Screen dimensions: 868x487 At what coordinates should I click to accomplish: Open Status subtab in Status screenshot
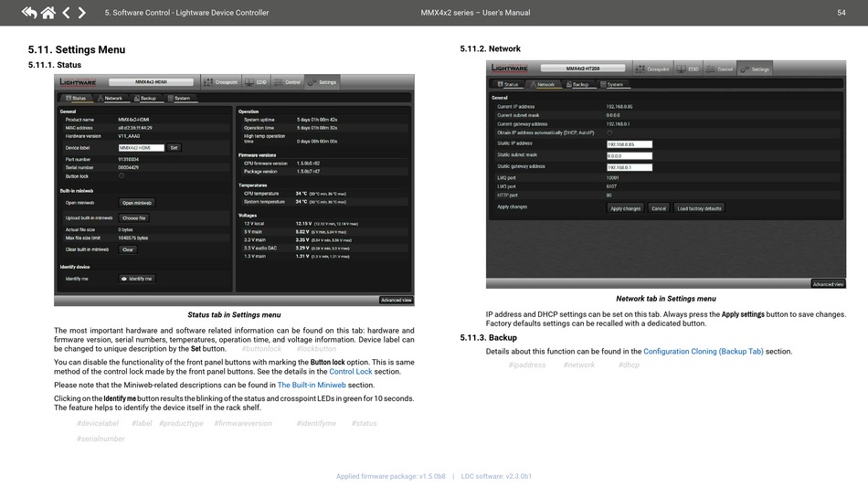[76, 98]
